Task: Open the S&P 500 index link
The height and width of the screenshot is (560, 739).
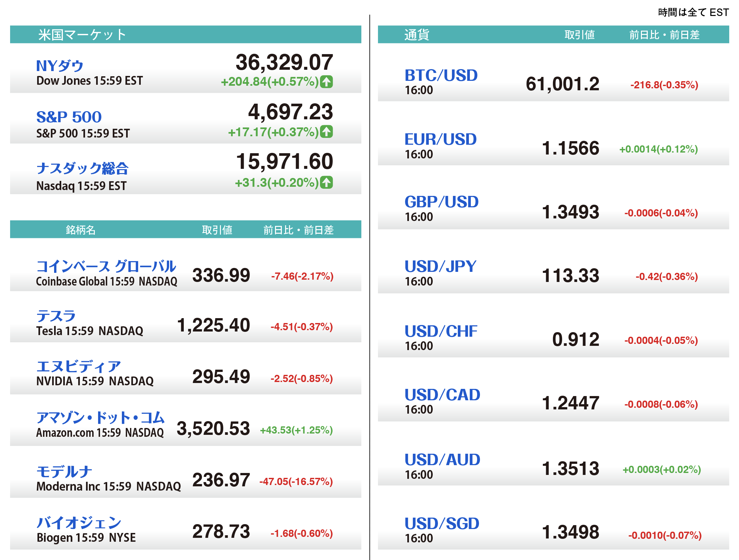Action: [x=69, y=117]
